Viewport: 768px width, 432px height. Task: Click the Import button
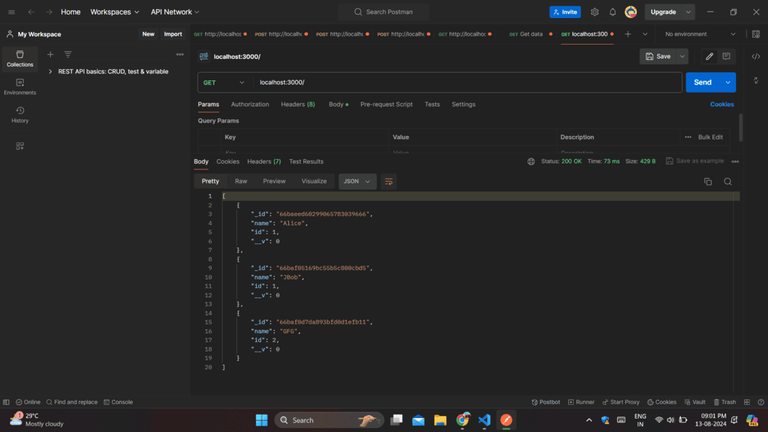click(x=173, y=34)
